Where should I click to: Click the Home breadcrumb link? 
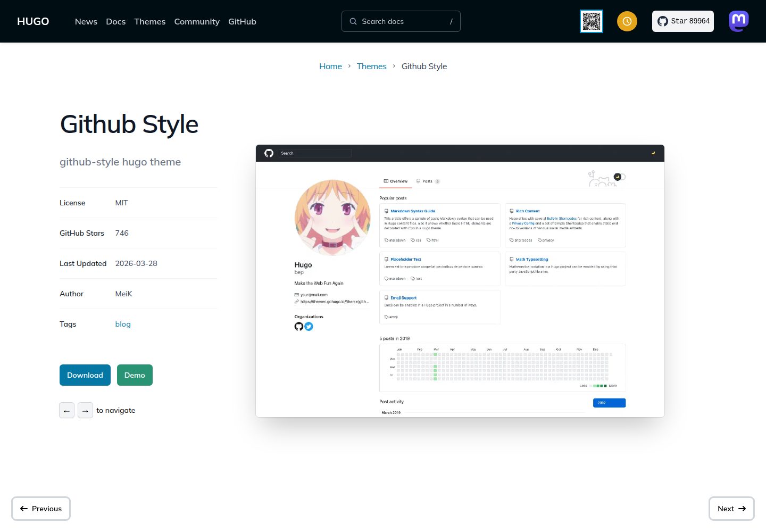[x=330, y=66]
